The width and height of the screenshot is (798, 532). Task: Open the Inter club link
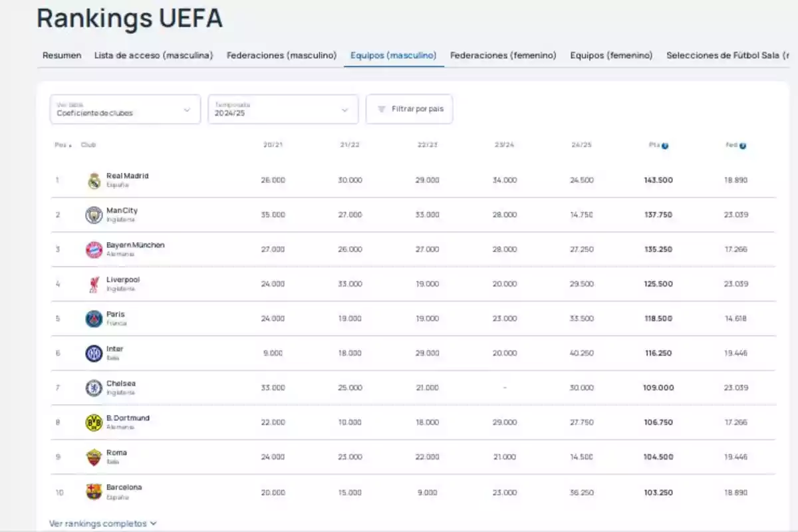114,349
